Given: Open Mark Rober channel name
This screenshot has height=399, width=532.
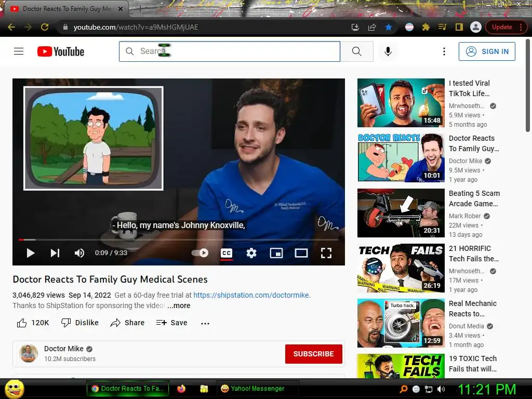Looking at the screenshot, I should [464, 216].
